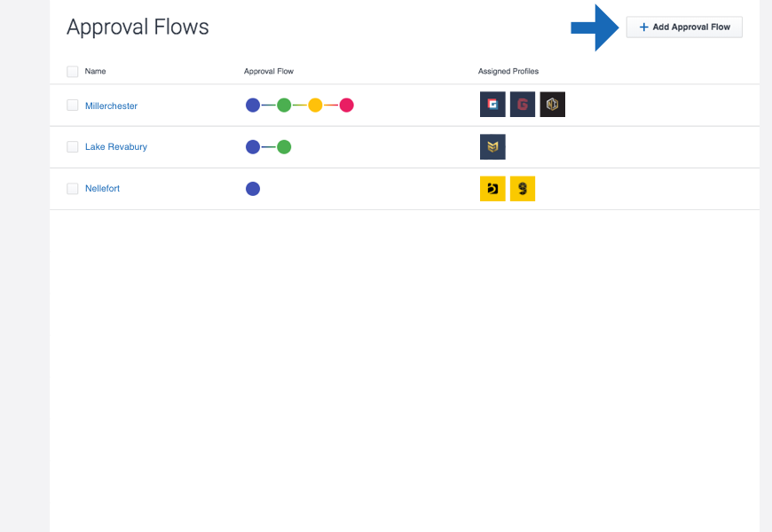This screenshot has width=772, height=532.
Task: Click the second yellow profile icon for Nellefort
Action: [523, 189]
